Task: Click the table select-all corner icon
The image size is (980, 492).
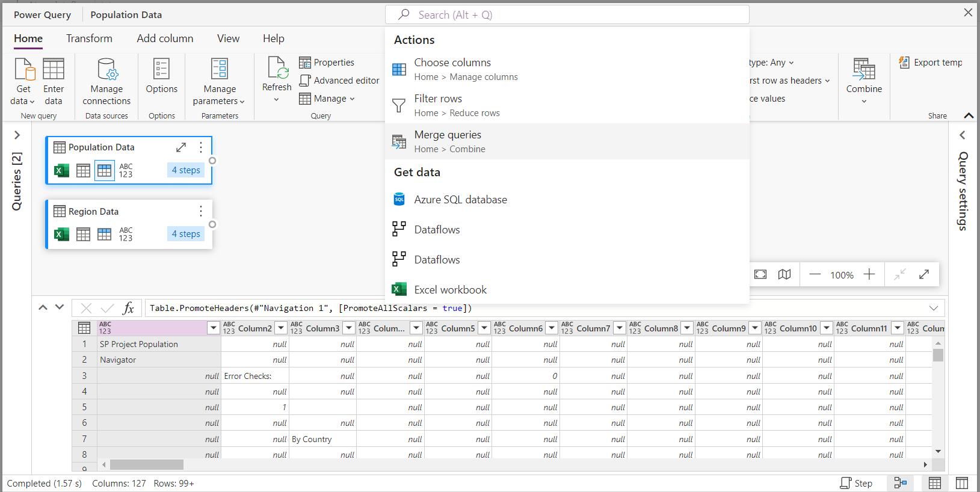Action: point(84,328)
